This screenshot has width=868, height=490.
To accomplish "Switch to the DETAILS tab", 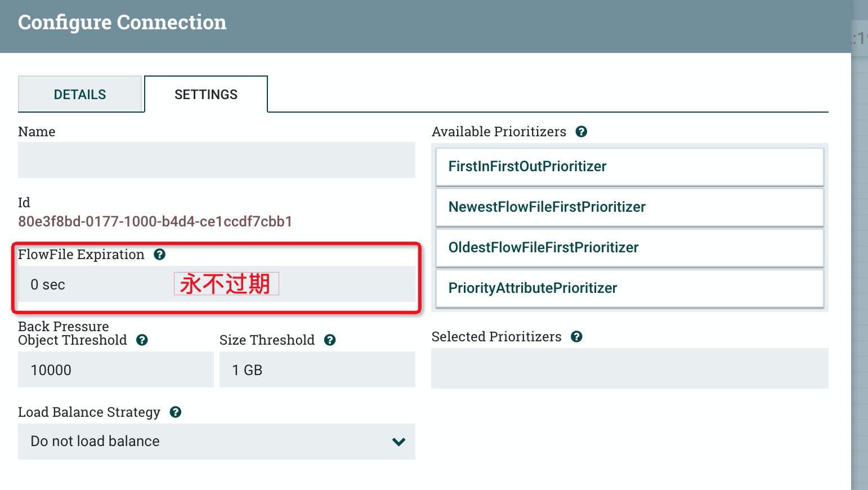I will click(x=80, y=94).
